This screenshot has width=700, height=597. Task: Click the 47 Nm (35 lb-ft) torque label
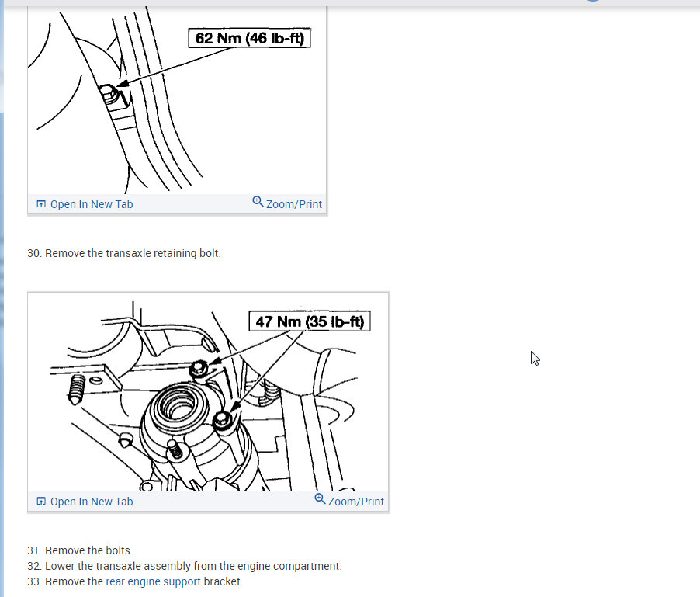310,321
